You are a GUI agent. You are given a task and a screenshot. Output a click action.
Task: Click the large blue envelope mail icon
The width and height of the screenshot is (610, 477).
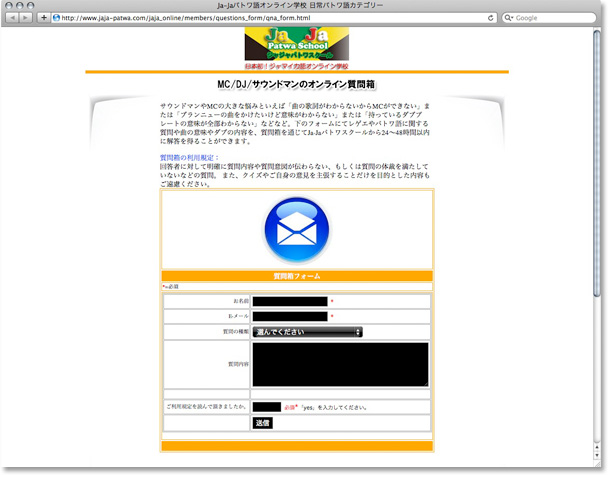(297, 231)
